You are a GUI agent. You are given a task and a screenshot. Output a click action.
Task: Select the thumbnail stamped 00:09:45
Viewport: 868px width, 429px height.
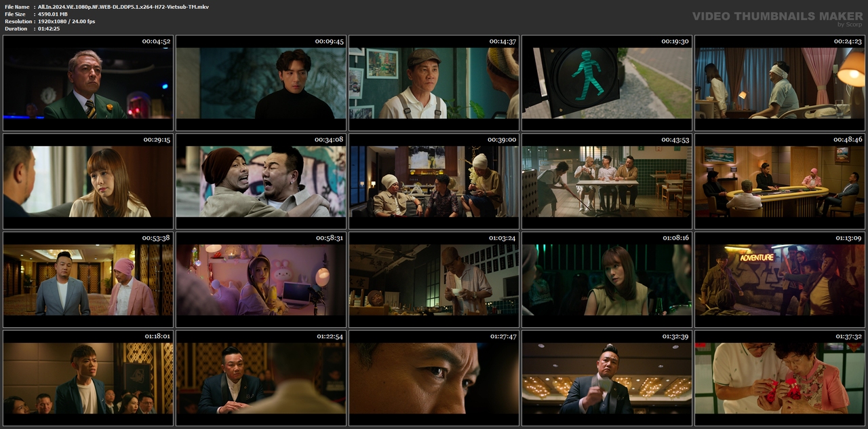(x=261, y=83)
